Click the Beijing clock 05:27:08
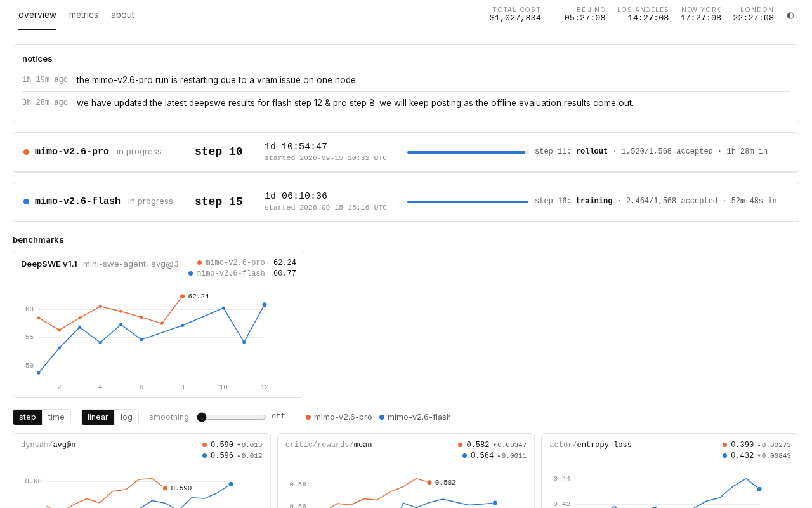This screenshot has width=812, height=508. 585,18
